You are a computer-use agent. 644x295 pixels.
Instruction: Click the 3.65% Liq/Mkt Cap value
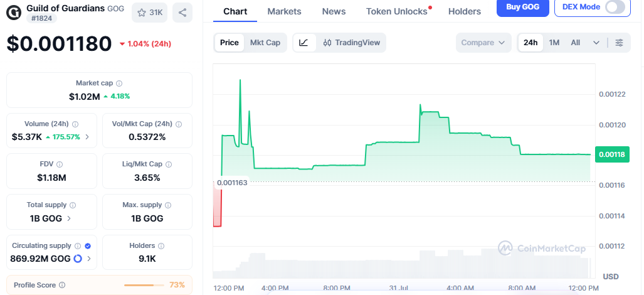coord(147,178)
